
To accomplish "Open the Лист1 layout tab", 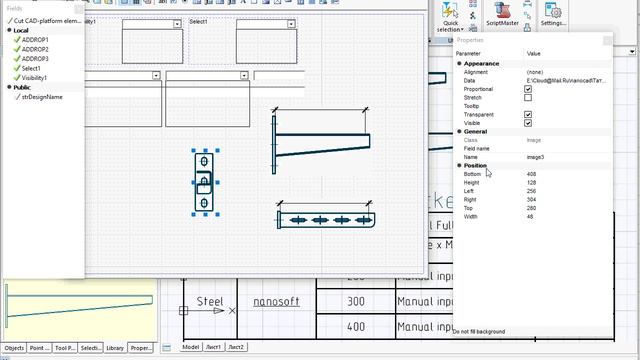I will coord(213,347).
